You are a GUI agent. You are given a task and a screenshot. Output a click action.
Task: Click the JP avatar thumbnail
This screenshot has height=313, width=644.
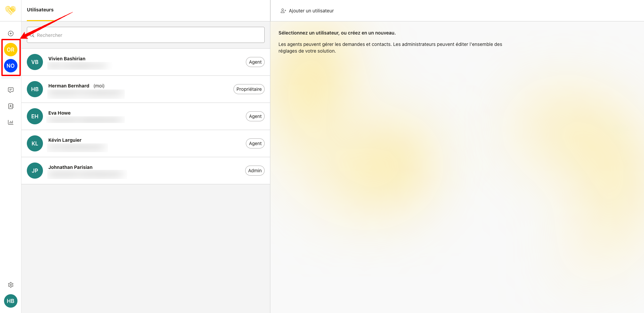35,171
